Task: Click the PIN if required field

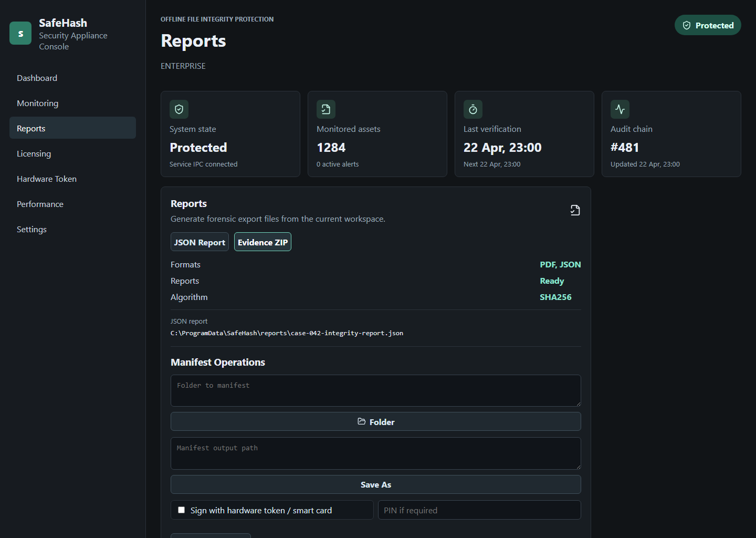Action: pyautogui.click(x=479, y=510)
